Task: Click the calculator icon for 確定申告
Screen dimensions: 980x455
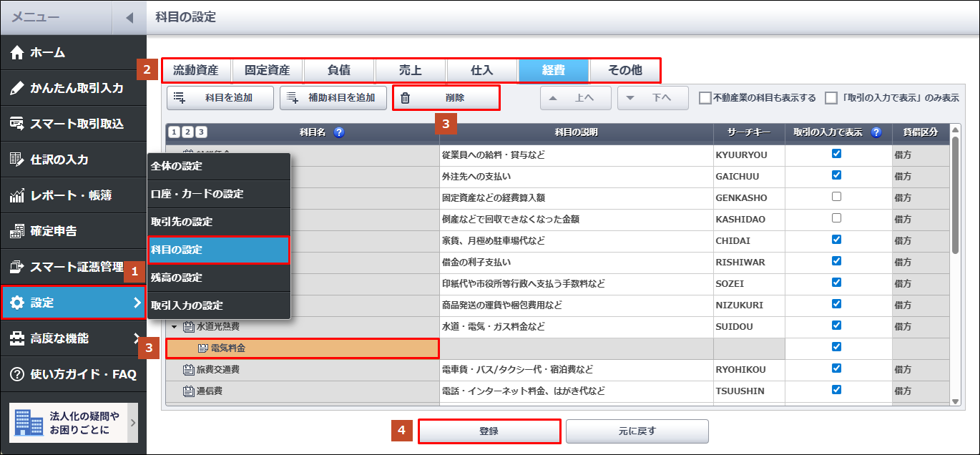Action: point(17,231)
